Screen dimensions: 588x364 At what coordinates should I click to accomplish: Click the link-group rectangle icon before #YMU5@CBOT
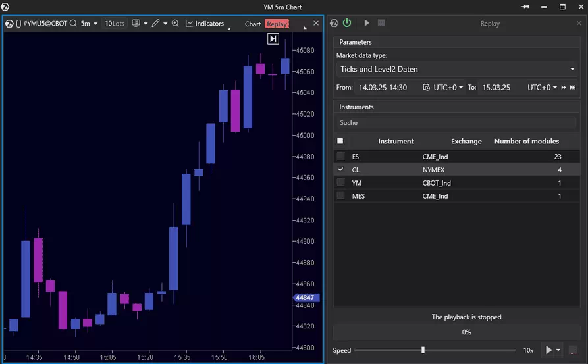point(18,24)
